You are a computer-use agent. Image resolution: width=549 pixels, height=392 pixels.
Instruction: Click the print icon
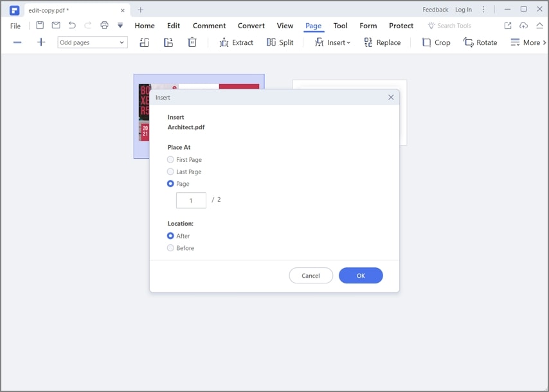104,26
